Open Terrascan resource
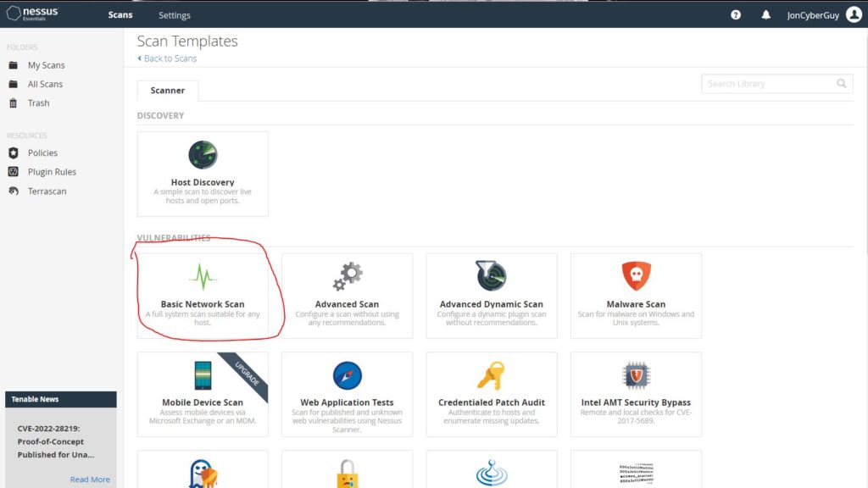 (x=47, y=191)
